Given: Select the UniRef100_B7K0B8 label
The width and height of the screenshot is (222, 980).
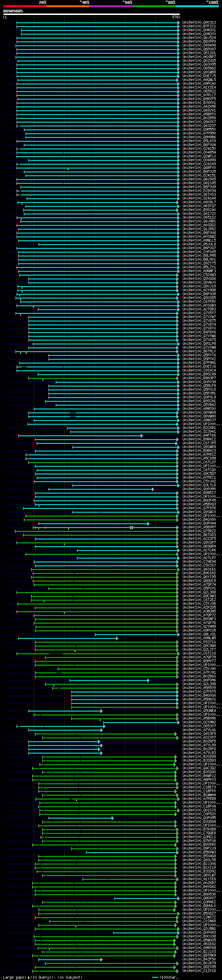Looking at the screenshot, I should click(199, 829).
